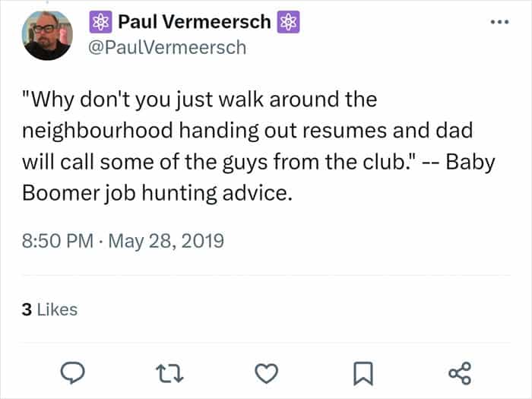Viewport: 532px width, 399px height.
Task: Click the word "resumes" in the tweet
Action: coord(356,130)
